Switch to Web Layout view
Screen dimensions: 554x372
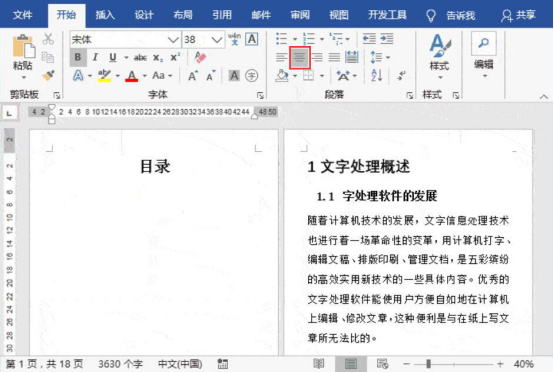point(383,364)
